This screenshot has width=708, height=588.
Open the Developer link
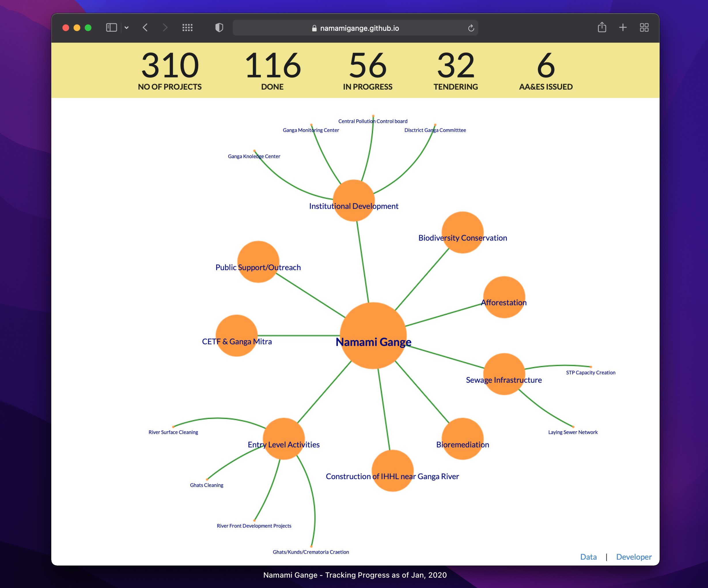(634, 557)
